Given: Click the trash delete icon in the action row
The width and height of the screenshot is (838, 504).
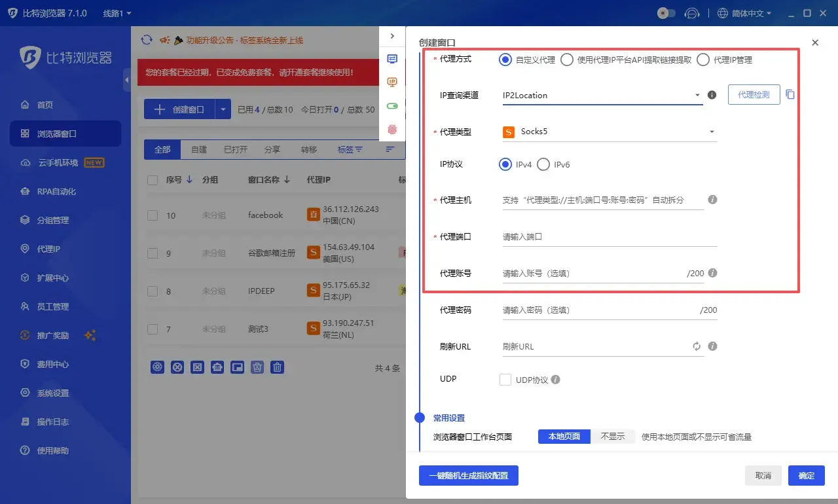Looking at the screenshot, I should 277,367.
